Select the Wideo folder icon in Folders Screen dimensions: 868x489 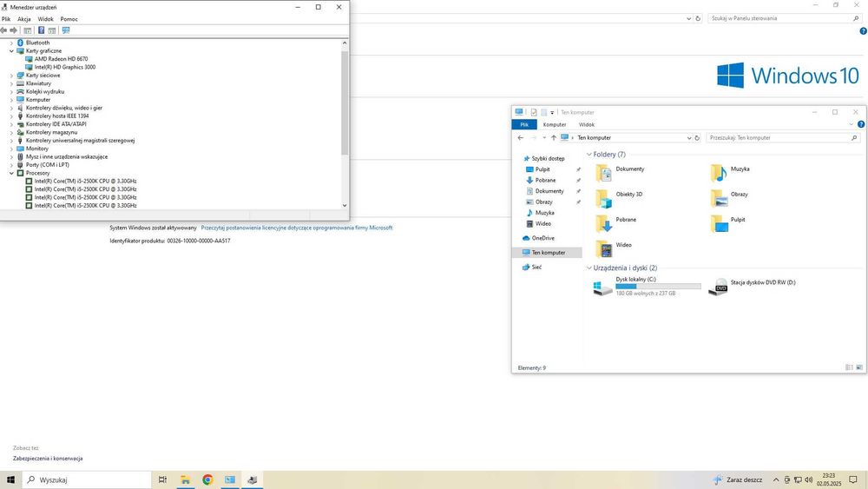(603, 248)
